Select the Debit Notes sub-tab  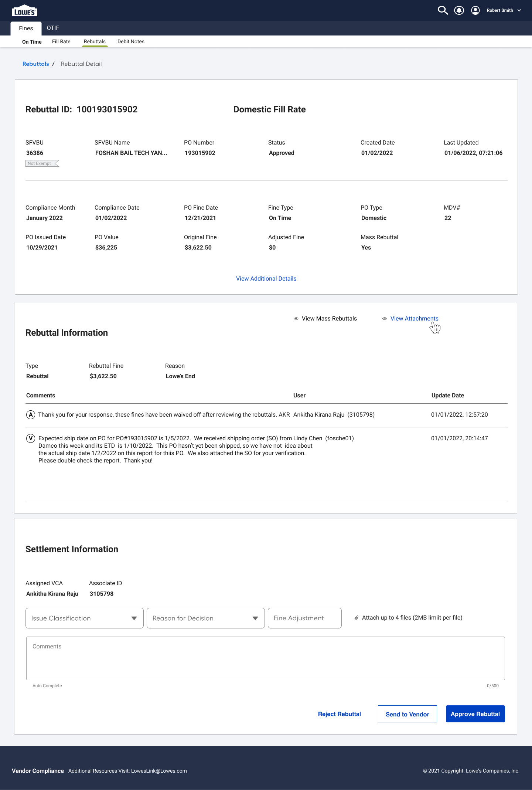coord(131,42)
